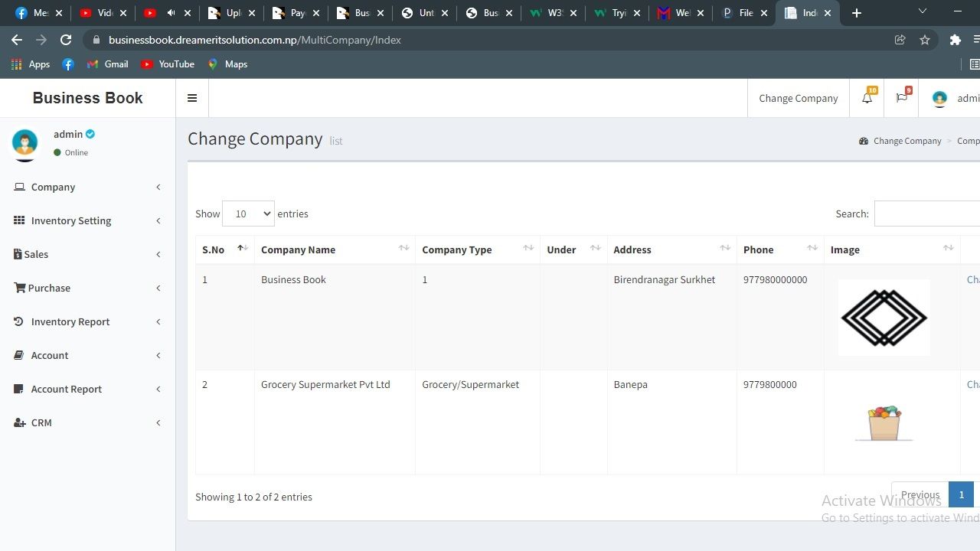The width and height of the screenshot is (980, 551).
Task: Sort table by Company Name column
Action: (334, 249)
